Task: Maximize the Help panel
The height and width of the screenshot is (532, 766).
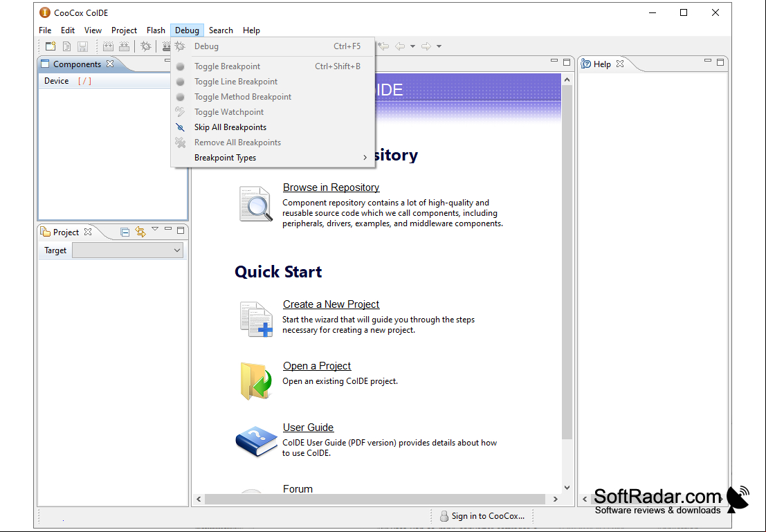Action: click(x=720, y=62)
